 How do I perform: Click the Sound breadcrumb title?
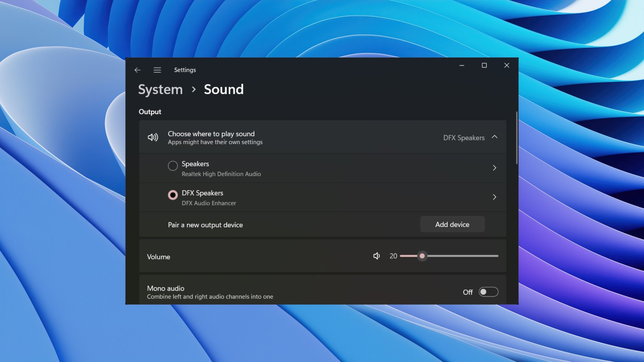point(224,90)
